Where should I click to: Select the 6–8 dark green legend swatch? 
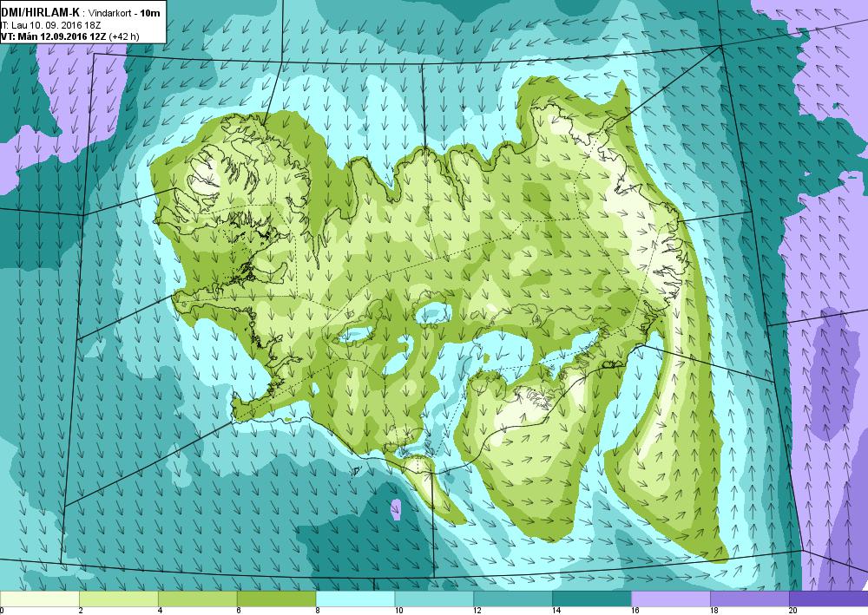(276, 599)
